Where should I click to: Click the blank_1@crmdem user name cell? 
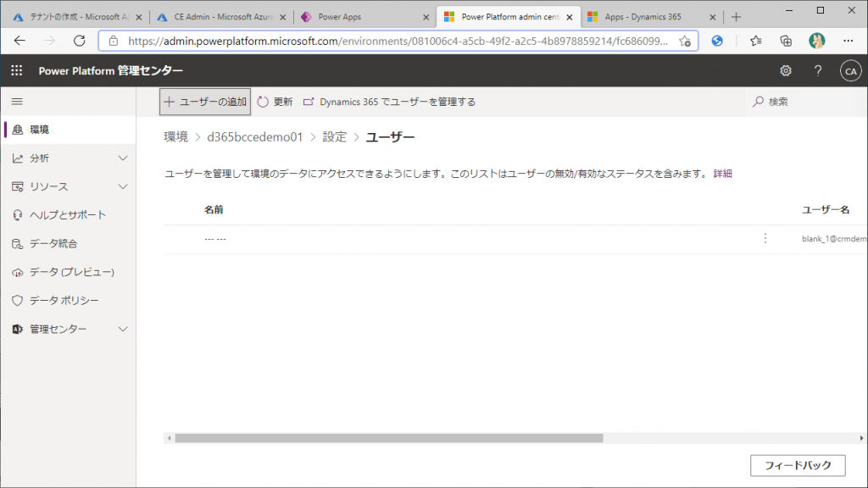[834, 239]
